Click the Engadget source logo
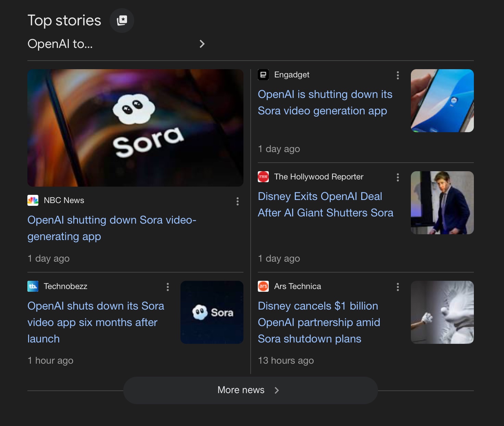The height and width of the screenshot is (426, 504). [x=263, y=75]
